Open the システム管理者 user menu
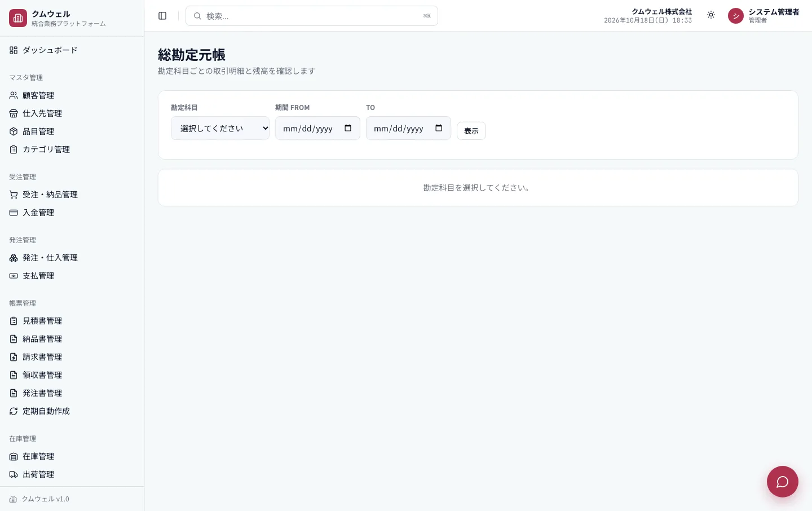This screenshot has width=812, height=511. [x=764, y=16]
